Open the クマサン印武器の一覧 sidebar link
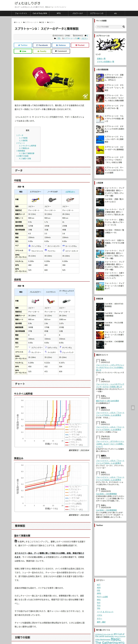The width and height of the screenshot is (138, 644). coord(105,62)
